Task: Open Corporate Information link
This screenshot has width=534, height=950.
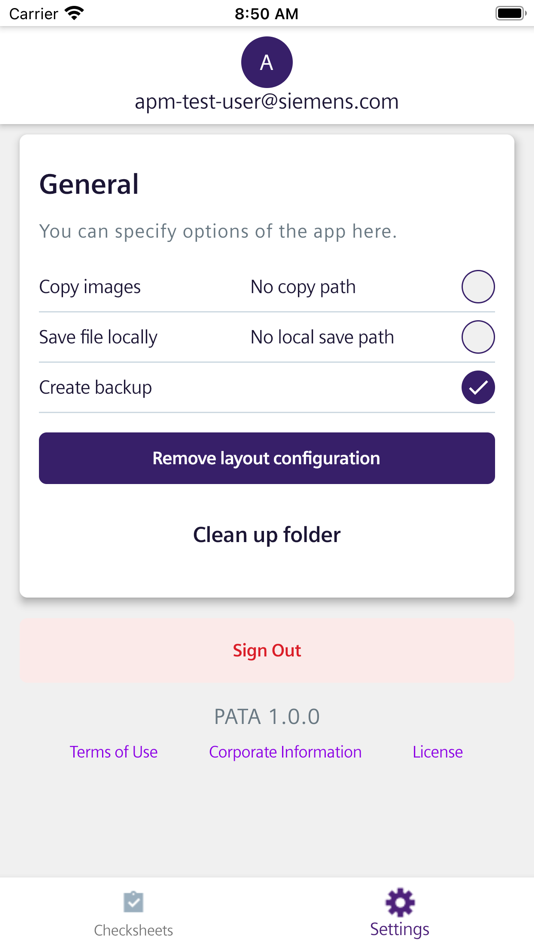Action: point(285,752)
